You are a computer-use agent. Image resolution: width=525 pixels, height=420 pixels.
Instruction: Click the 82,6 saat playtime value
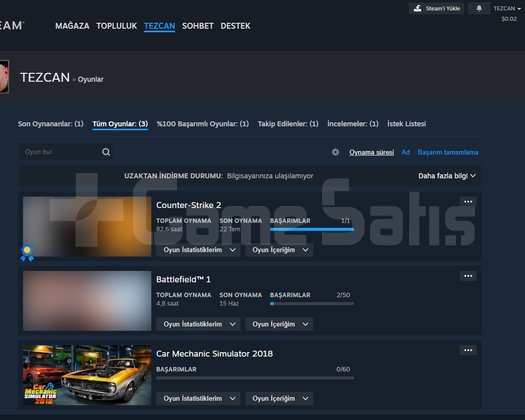[169, 229]
